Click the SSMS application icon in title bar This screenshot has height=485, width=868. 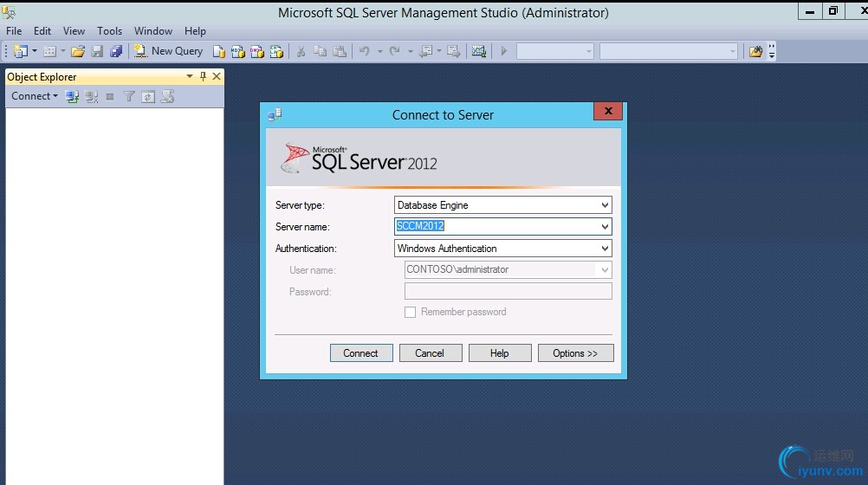[x=9, y=11]
